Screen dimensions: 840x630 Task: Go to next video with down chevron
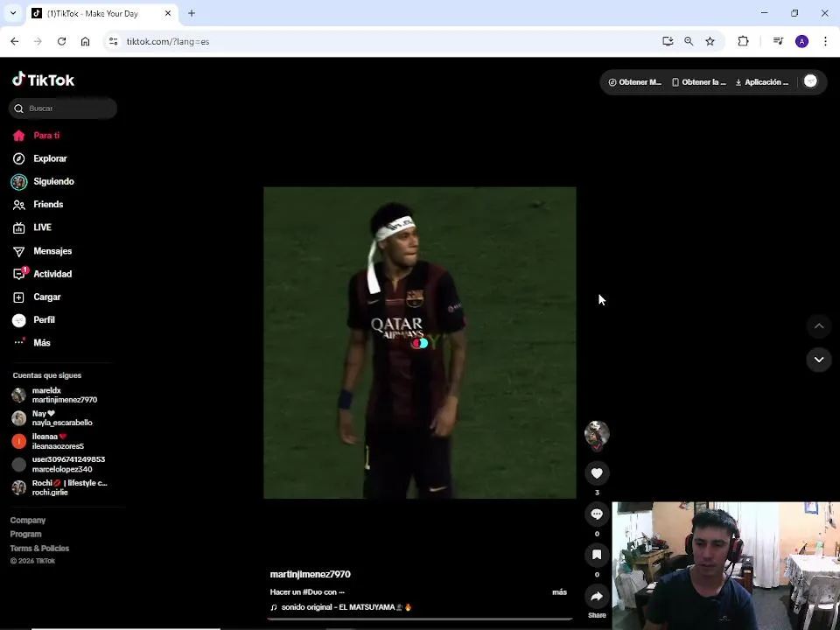click(819, 360)
